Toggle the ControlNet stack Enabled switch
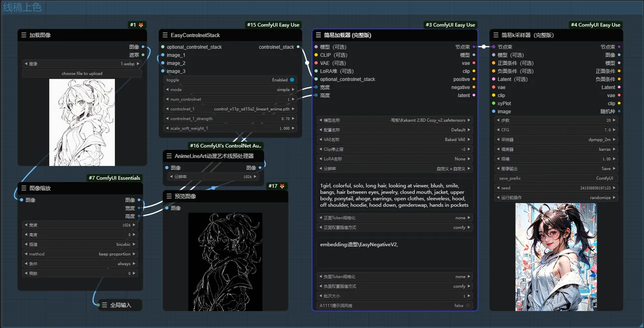This screenshot has width=644, height=328. pyautogui.click(x=292, y=80)
